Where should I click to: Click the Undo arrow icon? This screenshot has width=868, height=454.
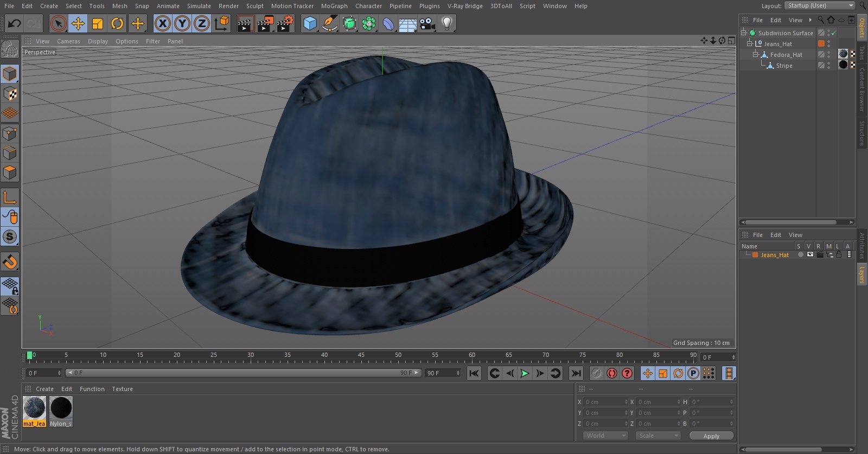[15, 23]
